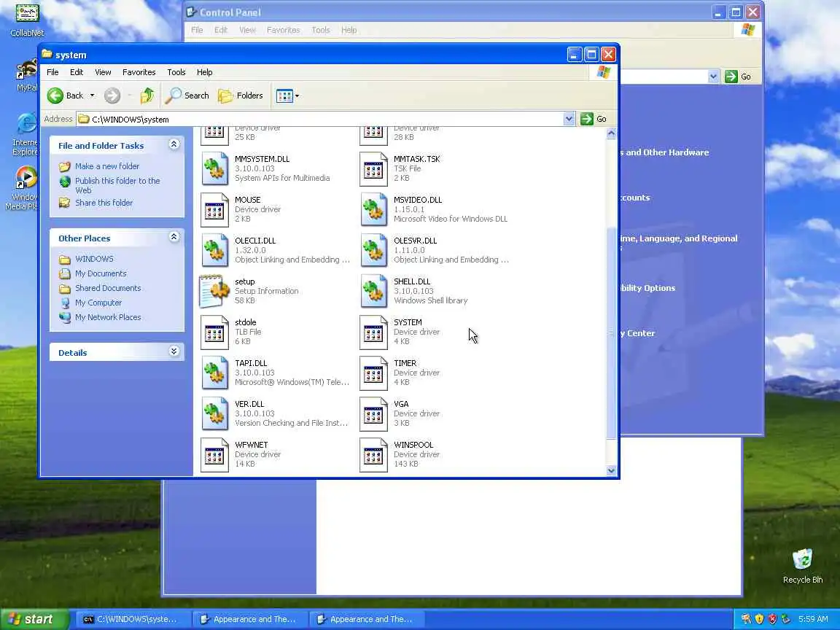Viewport: 840px width, 630px height.
Task: Select the WFWNET device driver icon
Action: pyautogui.click(x=214, y=455)
